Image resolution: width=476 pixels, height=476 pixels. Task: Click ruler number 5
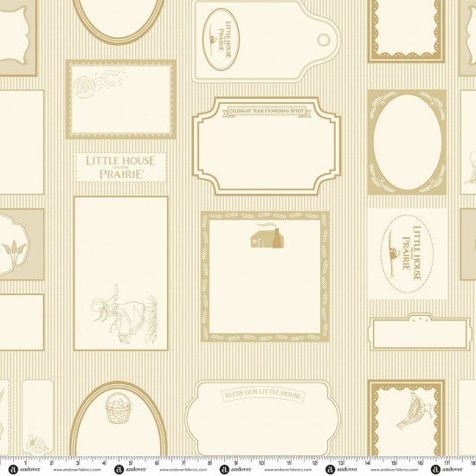[131, 463]
